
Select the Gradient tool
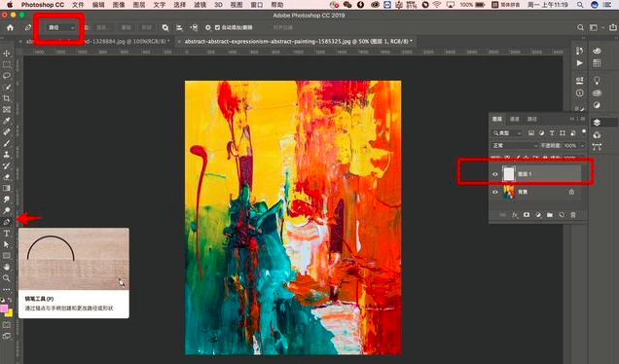(x=7, y=188)
